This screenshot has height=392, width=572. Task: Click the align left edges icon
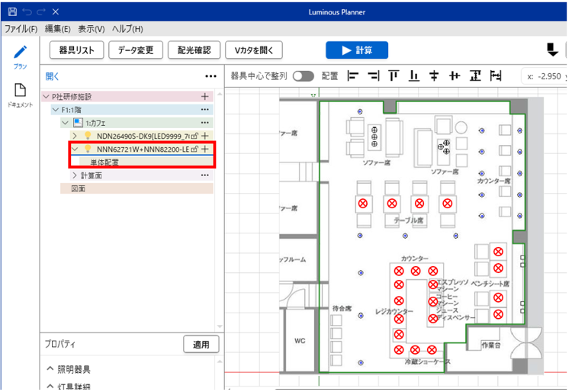click(352, 76)
